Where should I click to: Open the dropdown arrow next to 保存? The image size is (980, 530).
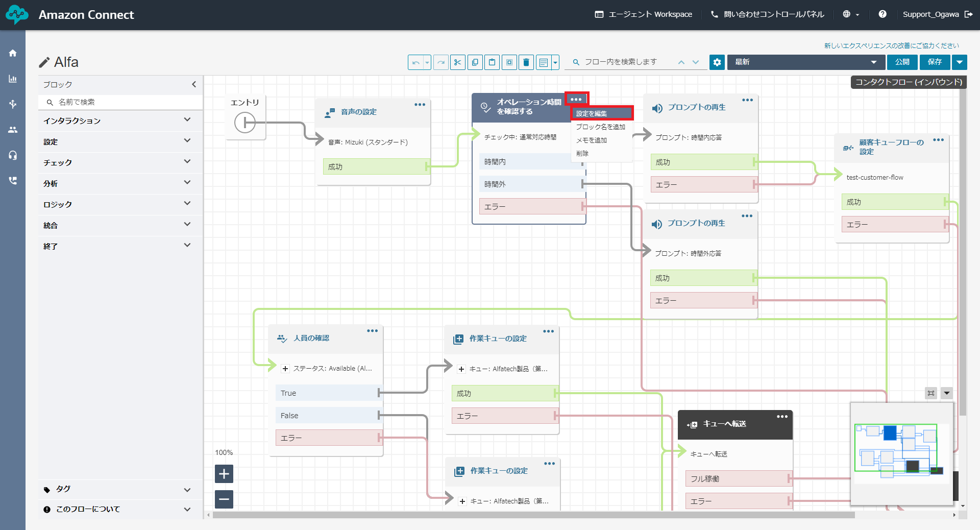pyautogui.click(x=960, y=62)
